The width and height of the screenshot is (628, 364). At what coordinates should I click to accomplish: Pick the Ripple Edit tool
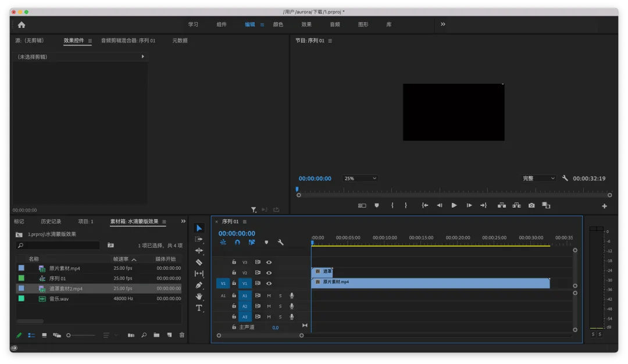[x=199, y=251]
